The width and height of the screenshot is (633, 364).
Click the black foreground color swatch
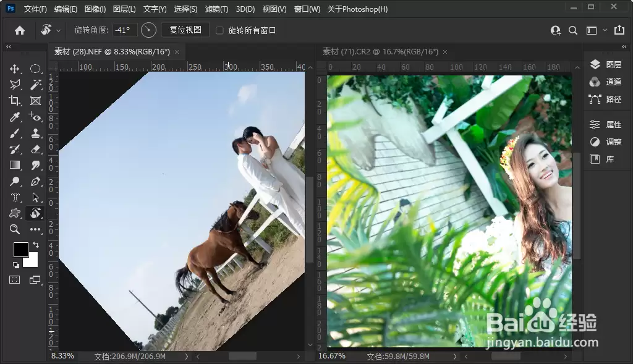(20, 250)
